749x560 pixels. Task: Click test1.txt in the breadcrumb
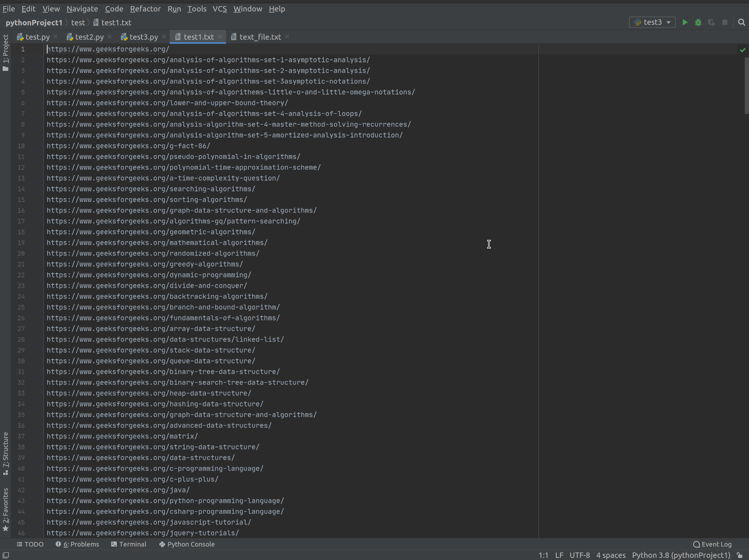click(112, 23)
